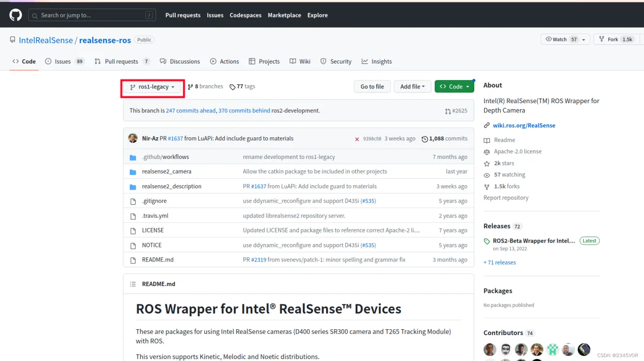Viewport: 644px width, 361px height.
Task: Open Marketplace in top navigation
Action: click(285, 15)
